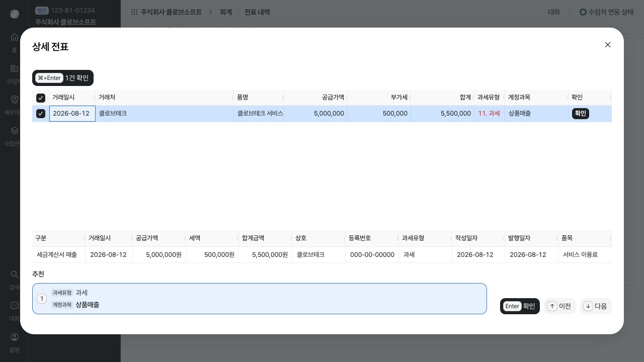The height and width of the screenshot is (362, 644).
Task: Edit the 거래일시 date field 2026-08-12
Action: point(72,114)
